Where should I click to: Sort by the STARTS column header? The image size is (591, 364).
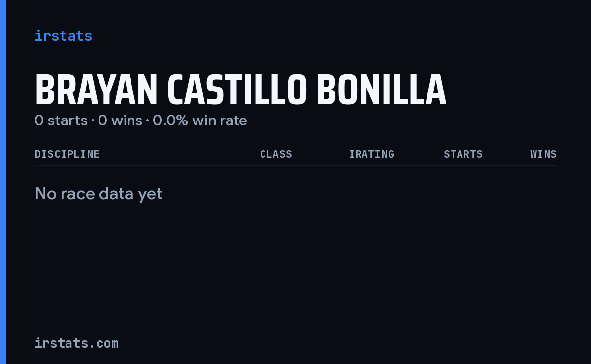[463, 154]
